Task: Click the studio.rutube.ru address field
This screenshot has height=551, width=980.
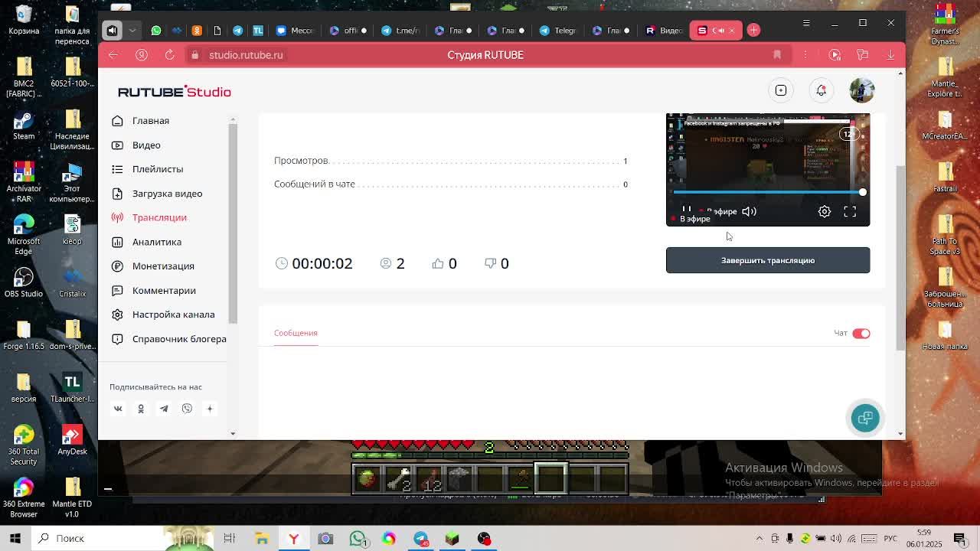Action: 246,55
